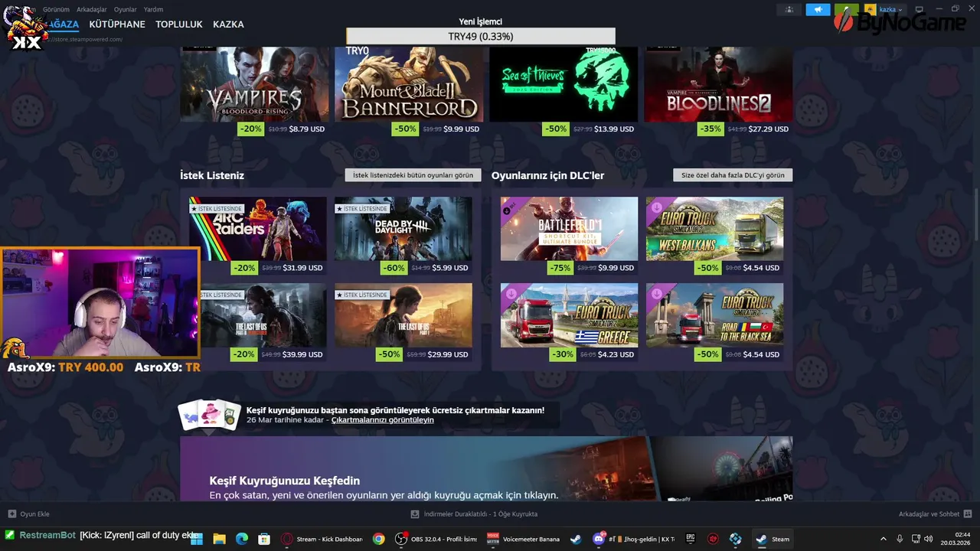The image size is (980, 551).
Task: Show hidden system tray icons
Action: [x=883, y=539]
